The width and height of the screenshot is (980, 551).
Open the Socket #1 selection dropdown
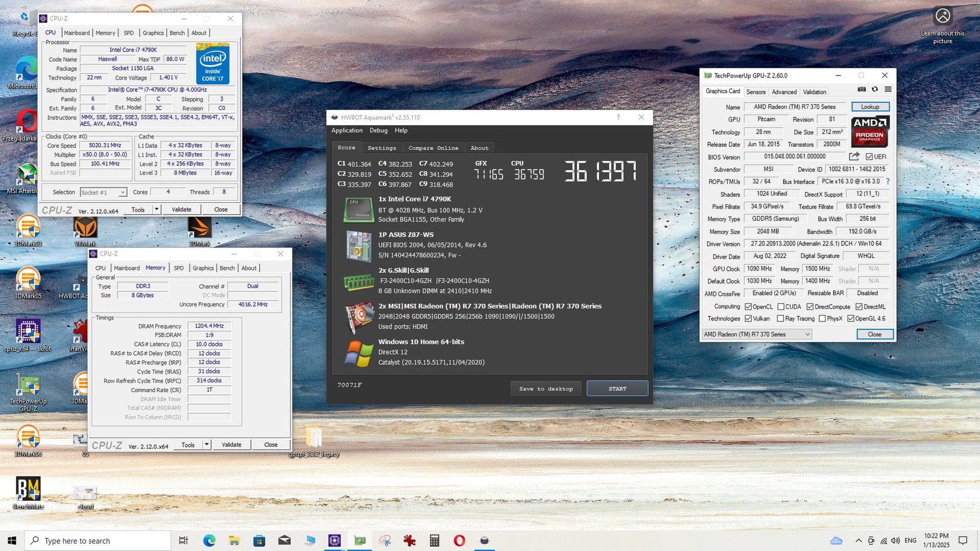click(103, 192)
